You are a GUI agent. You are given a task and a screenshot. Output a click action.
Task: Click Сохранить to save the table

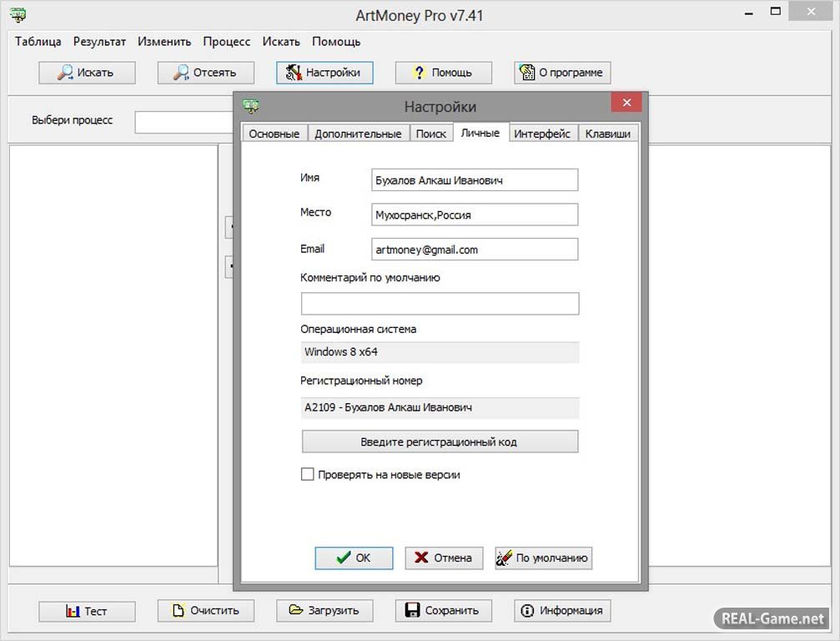pyautogui.click(x=443, y=611)
